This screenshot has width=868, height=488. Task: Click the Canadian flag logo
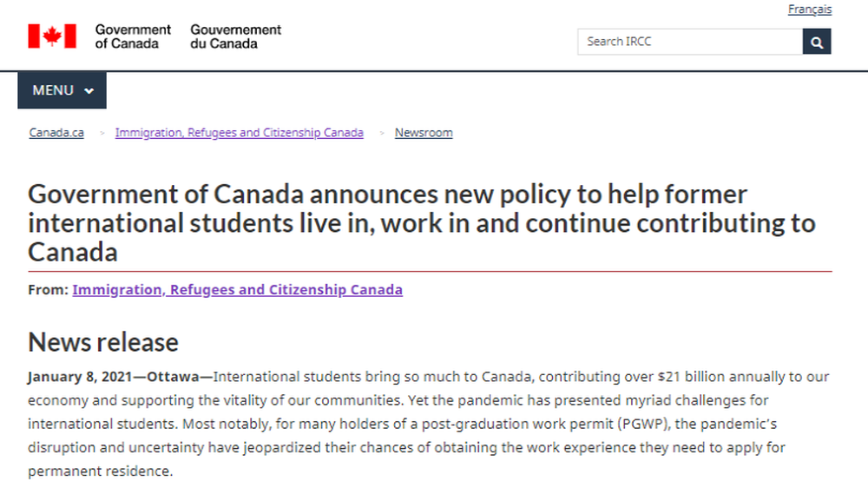coord(52,36)
